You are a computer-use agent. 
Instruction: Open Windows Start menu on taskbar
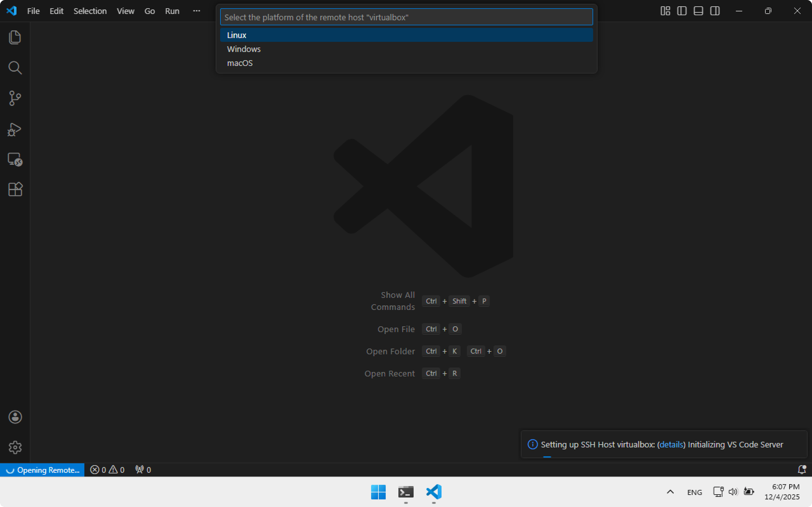coord(378,492)
